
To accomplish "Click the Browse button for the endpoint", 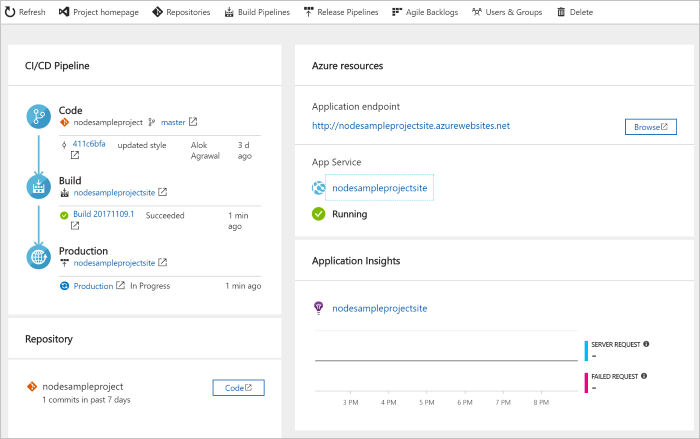I will [x=651, y=127].
